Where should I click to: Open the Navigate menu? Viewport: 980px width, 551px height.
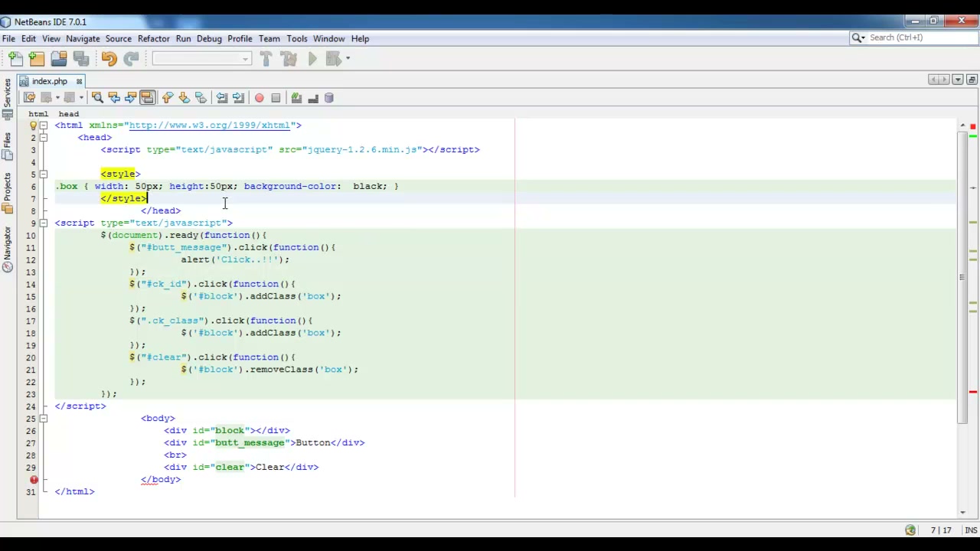(83, 38)
